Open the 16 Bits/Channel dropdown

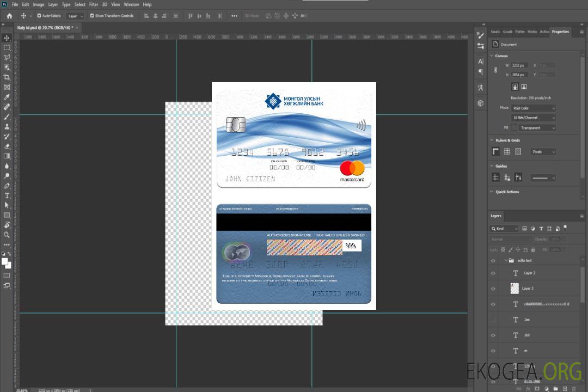click(x=533, y=118)
